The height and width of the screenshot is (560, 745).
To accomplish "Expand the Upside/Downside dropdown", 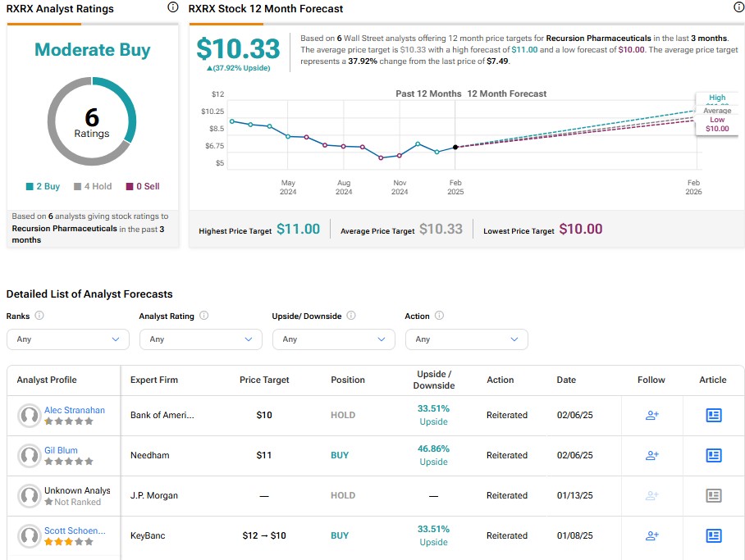I will click(334, 339).
